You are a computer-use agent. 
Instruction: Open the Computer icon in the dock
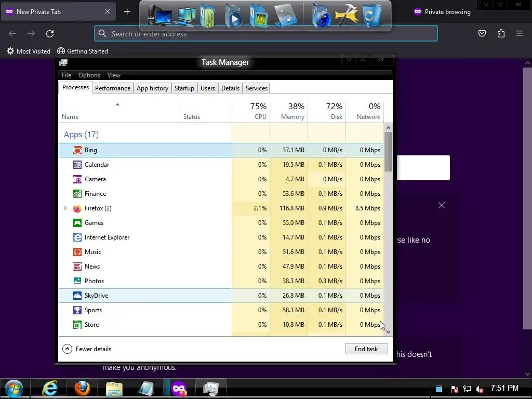159,15
